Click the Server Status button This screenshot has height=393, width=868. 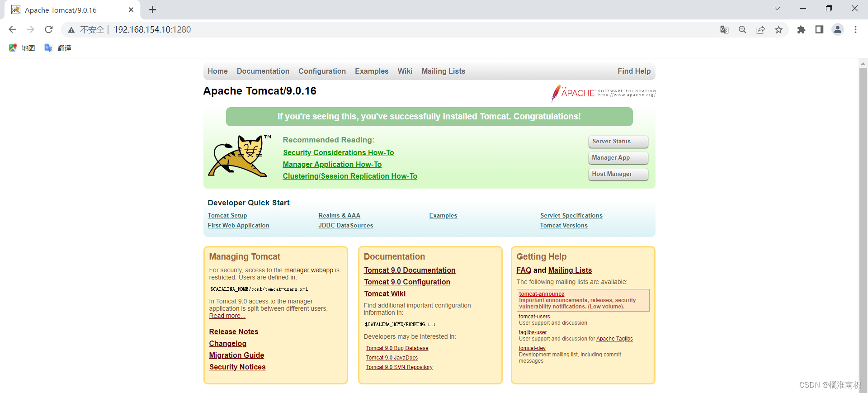click(618, 142)
